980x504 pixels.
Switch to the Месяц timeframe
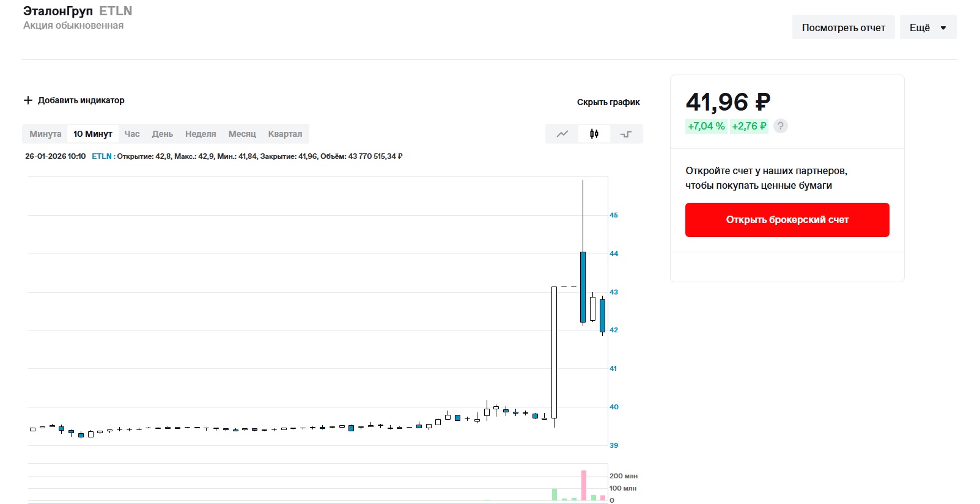[x=242, y=134]
